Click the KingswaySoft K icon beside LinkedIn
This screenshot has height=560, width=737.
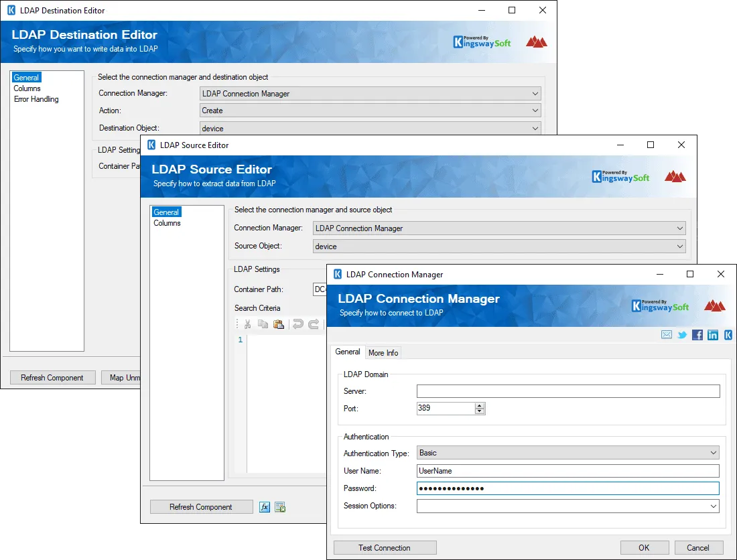728,334
